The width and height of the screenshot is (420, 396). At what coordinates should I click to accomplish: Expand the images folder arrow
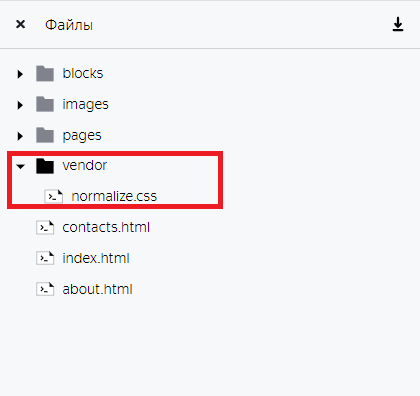click(20, 105)
